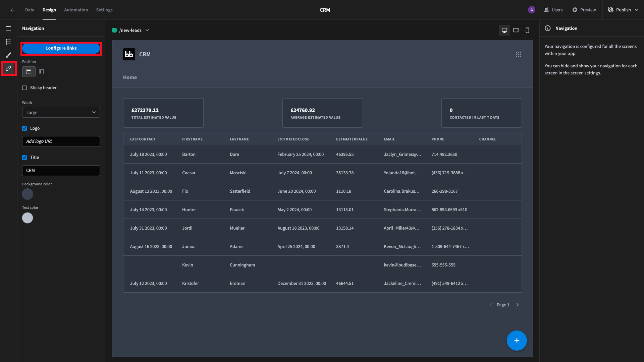Click the ESTIMATEDVALUE column header
This screenshot has width=644, height=362.
coord(352,139)
